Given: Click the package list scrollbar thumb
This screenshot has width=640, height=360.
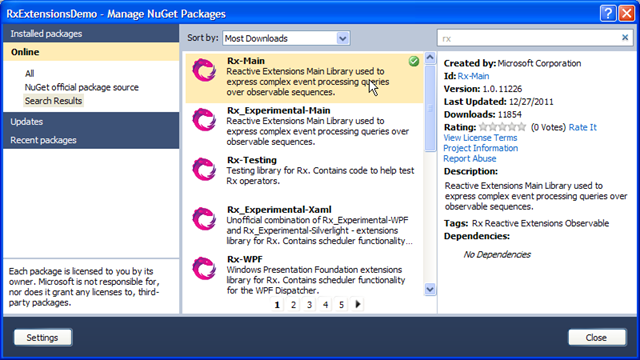Looking at the screenshot, I should pos(430,108).
